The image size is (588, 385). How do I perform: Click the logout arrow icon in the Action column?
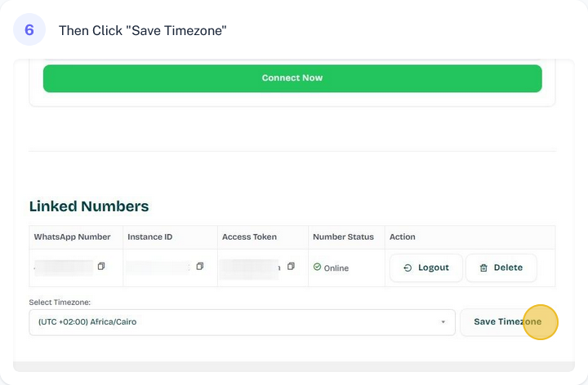[x=408, y=268]
